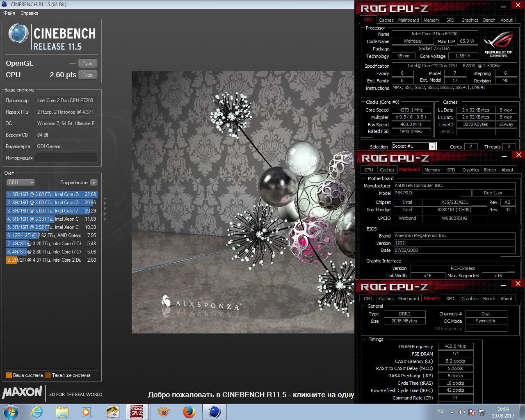Open the Справка menu in Cinebench

pyautogui.click(x=30, y=13)
